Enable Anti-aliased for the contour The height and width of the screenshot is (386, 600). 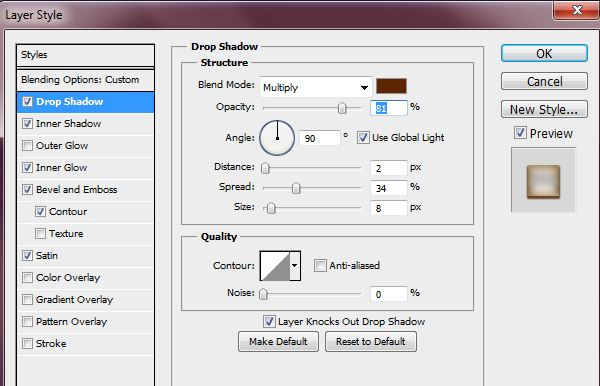coord(320,265)
